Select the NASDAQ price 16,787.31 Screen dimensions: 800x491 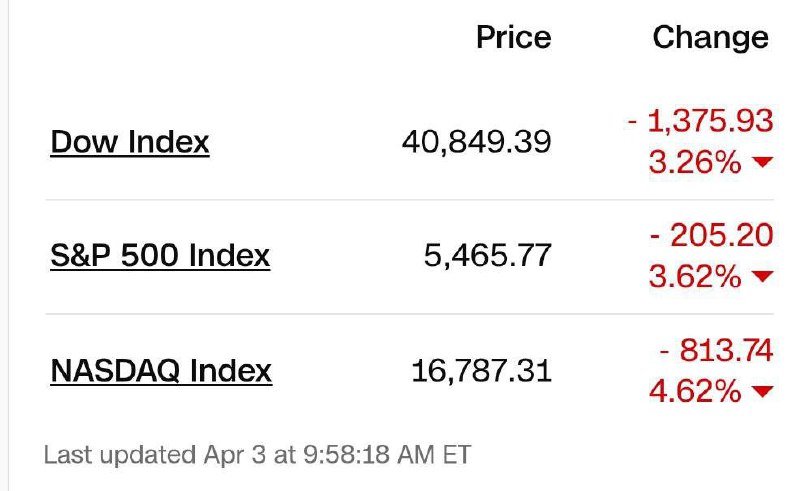pyautogui.click(x=481, y=371)
